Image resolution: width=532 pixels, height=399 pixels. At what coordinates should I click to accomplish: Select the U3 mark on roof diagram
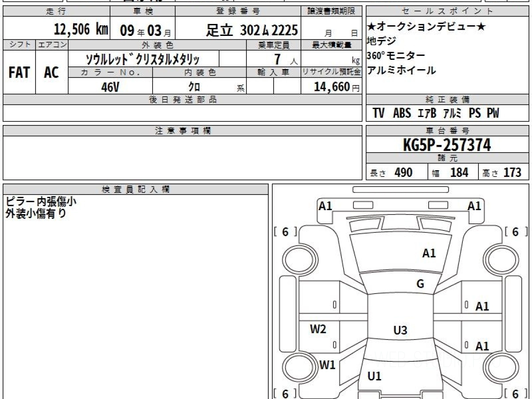point(400,330)
